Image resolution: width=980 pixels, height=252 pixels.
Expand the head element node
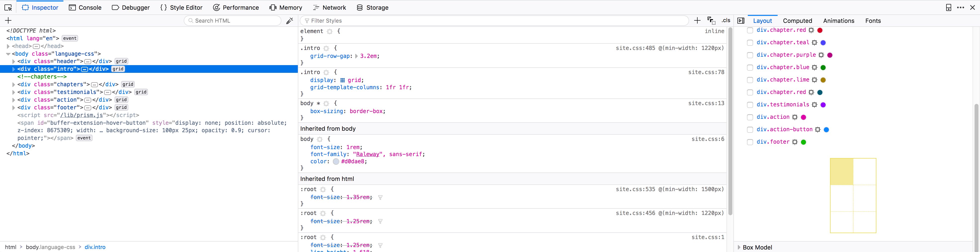(x=8, y=46)
